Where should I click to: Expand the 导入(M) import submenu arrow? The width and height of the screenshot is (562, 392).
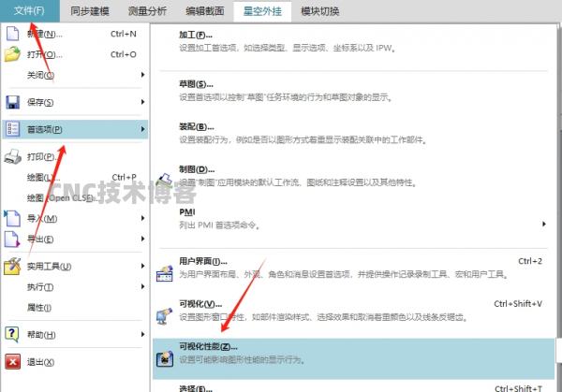142,219
